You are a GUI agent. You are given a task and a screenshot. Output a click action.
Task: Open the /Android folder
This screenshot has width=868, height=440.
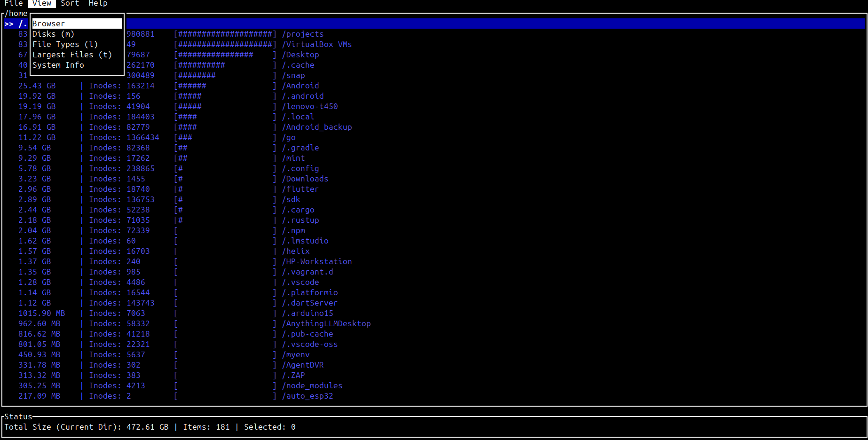coord(301,86)
